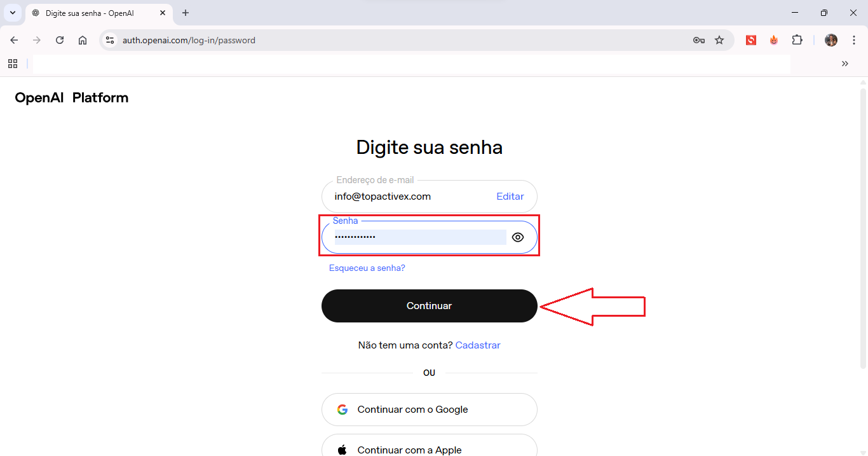The image size is (868, 456).
Task: Expand the tab search dropdown arrow
Action: 12,13
